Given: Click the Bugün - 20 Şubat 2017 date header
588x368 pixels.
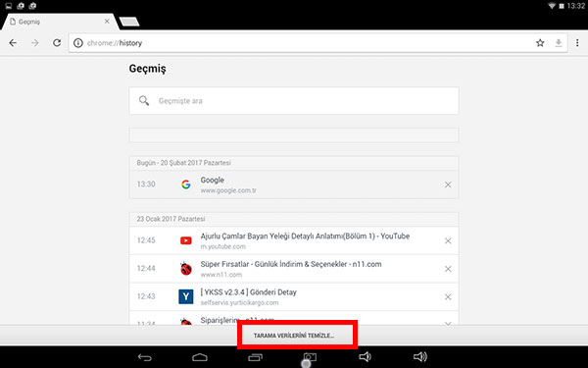Looking at the screenshot, I should 184,163.
